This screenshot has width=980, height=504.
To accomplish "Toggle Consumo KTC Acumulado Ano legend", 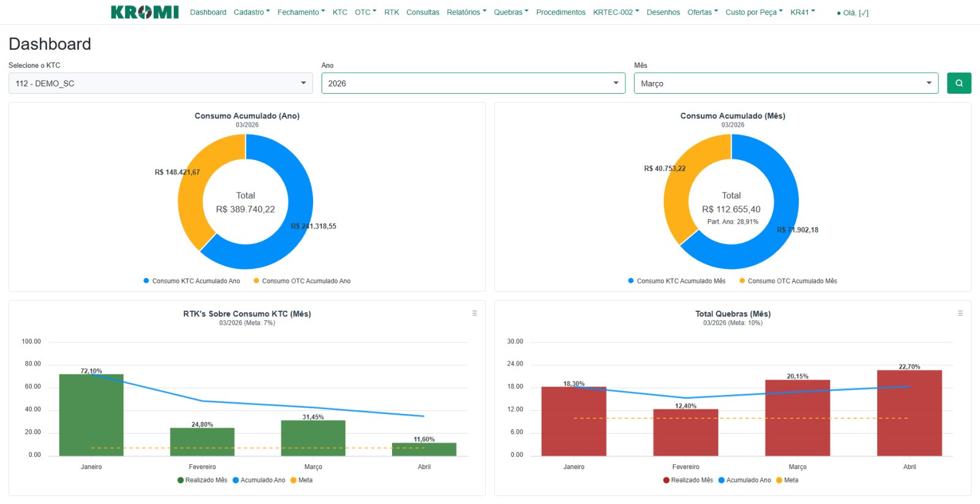I will pyautogui.click(x=191, y=281).
